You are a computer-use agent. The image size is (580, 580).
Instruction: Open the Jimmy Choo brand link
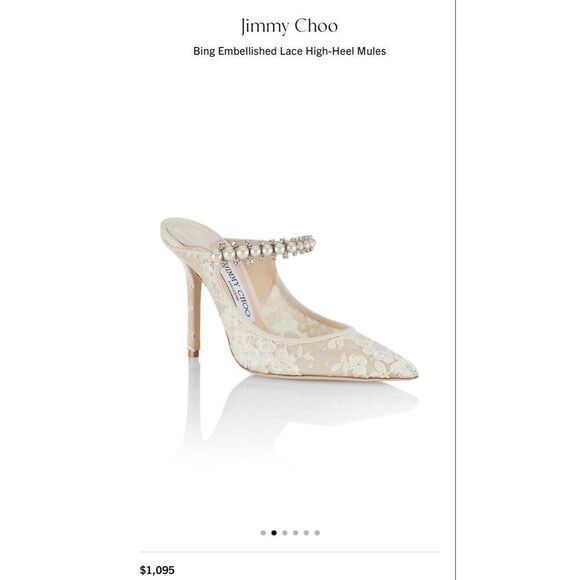point(289,26)
